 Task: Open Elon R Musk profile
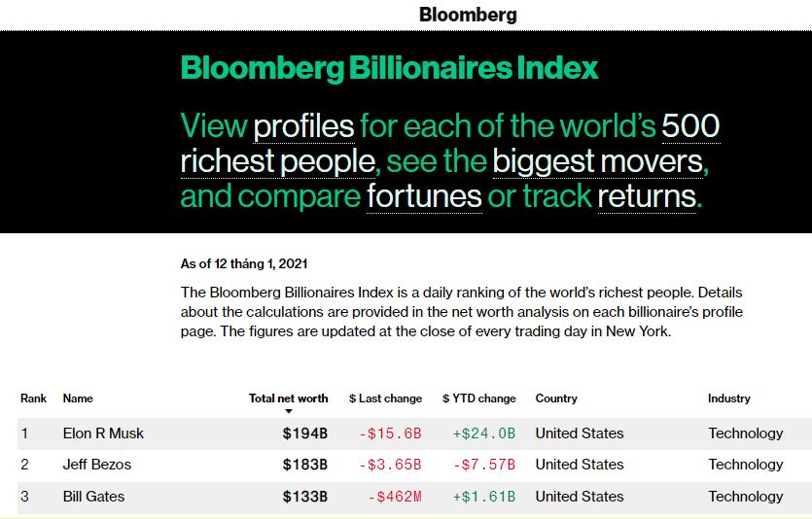103,433
